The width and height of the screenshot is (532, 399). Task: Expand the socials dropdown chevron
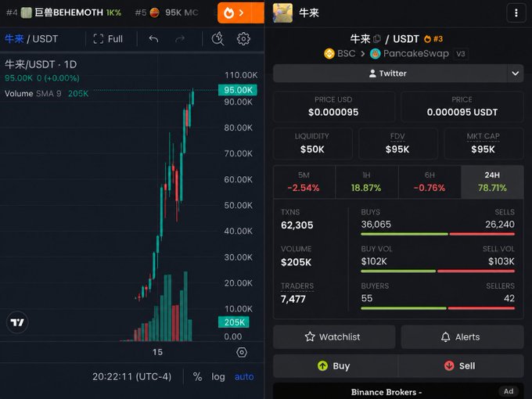tap(516, 74)
